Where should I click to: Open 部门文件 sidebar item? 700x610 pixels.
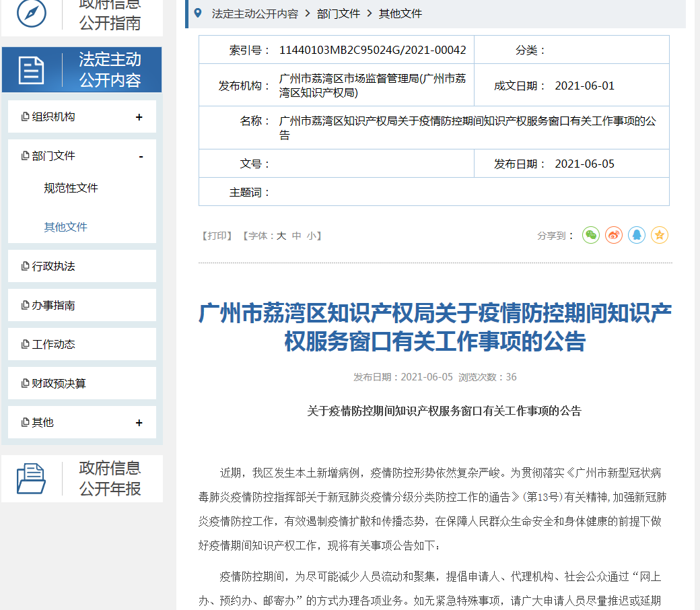click(82, 156)
